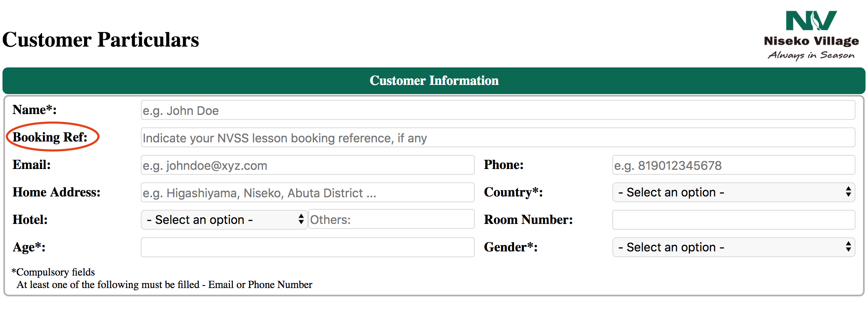The width and height of the screenshot is (868, 313).
Task: Click the Phone number field
Action: (x=733, y=165)
